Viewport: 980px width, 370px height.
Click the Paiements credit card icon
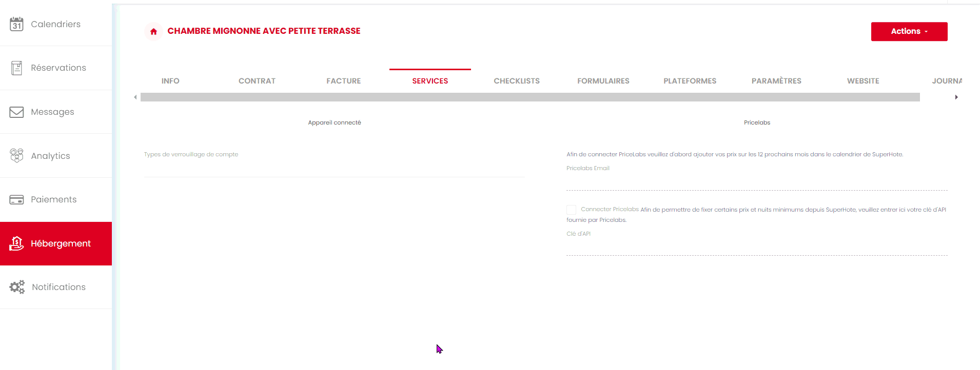[16, 199]
